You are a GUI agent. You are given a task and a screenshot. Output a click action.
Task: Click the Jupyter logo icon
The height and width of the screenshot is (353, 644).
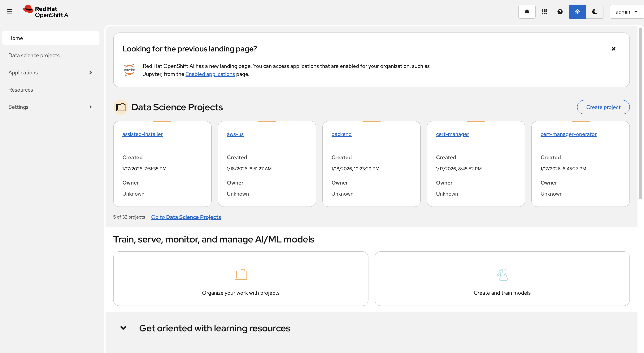click(129, 70)
